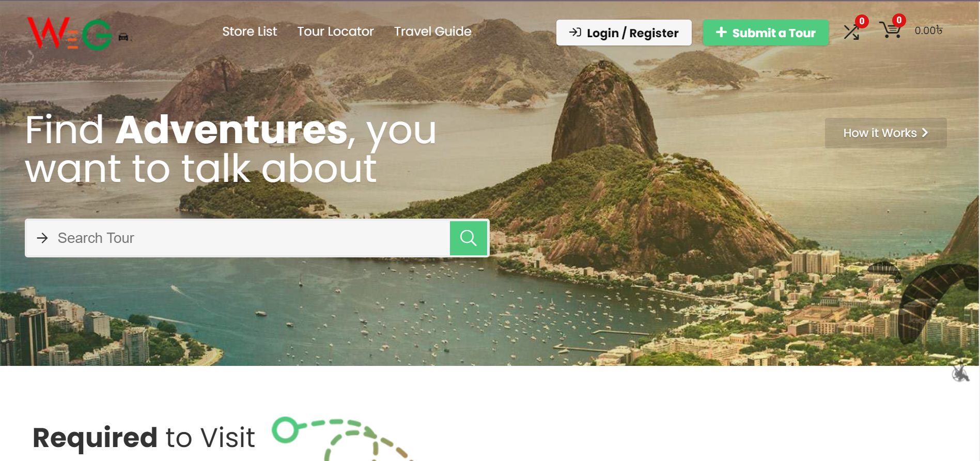The height and width of the screenshot is (461, 980).
Task: Click the How it Works button
Action: (886, 133)
